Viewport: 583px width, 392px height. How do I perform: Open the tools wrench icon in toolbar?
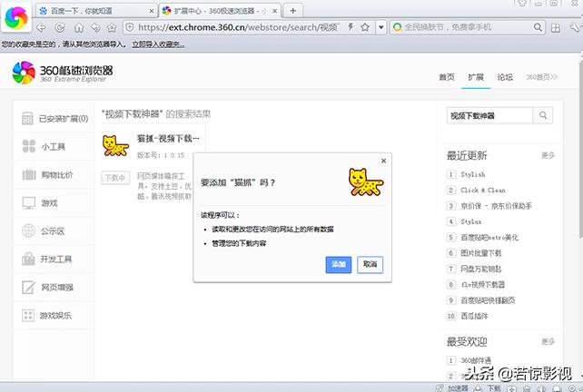point(575,27)
